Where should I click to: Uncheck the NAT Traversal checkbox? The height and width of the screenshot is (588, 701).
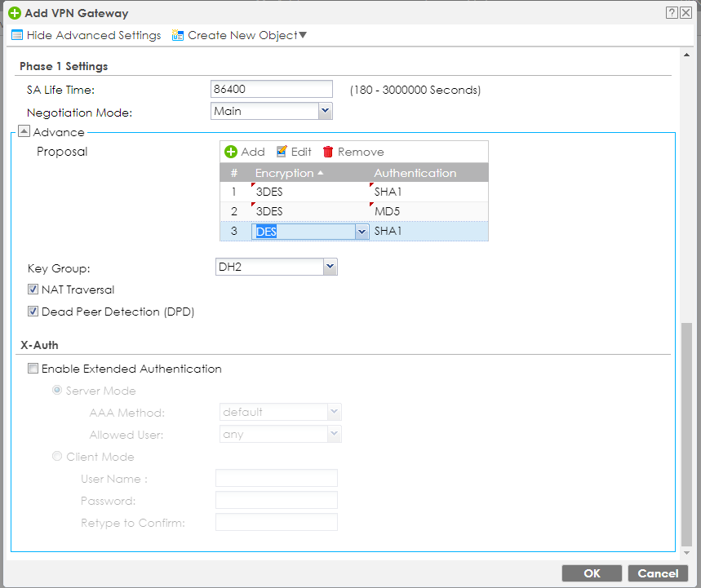point(33,290)
